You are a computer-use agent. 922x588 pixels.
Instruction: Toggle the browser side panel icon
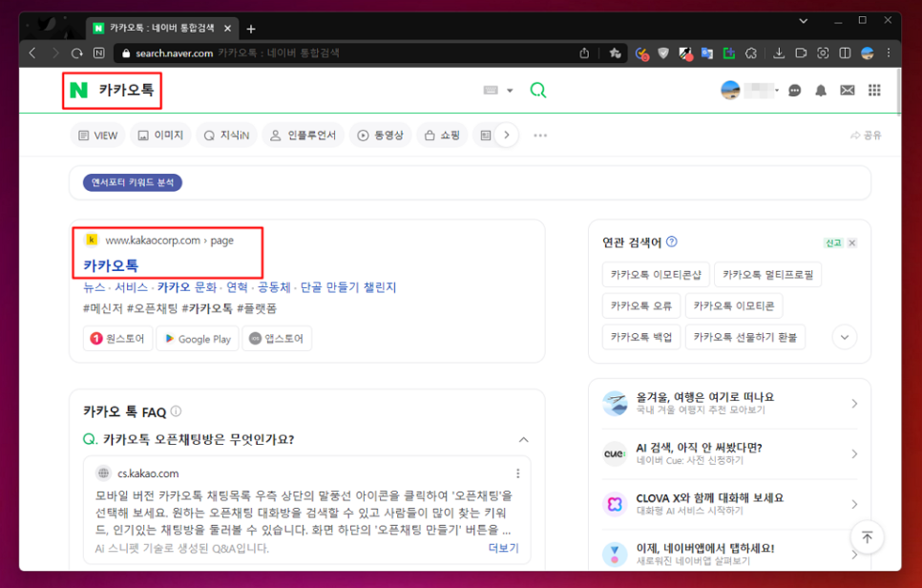click(x=845, y=52)
